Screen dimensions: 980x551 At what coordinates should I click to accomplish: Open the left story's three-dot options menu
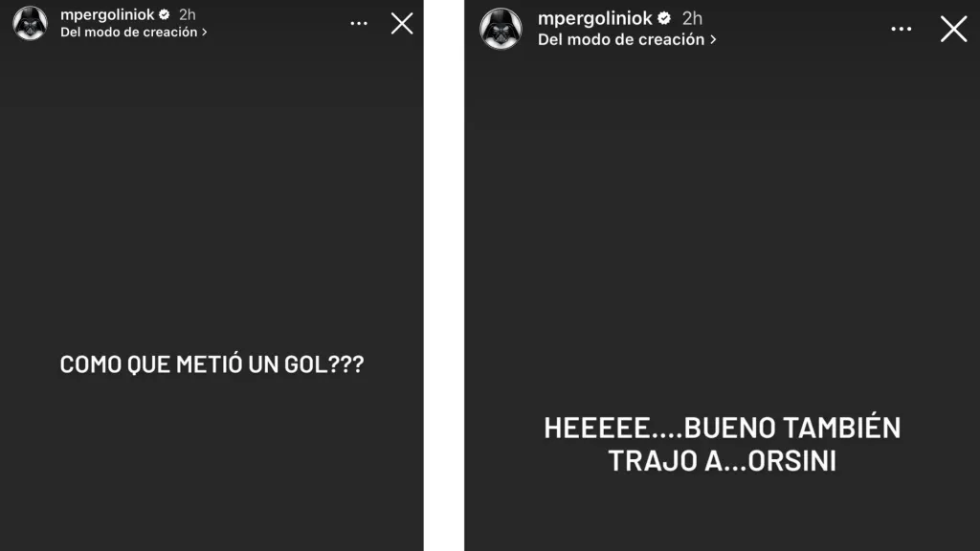coord(359,23)
